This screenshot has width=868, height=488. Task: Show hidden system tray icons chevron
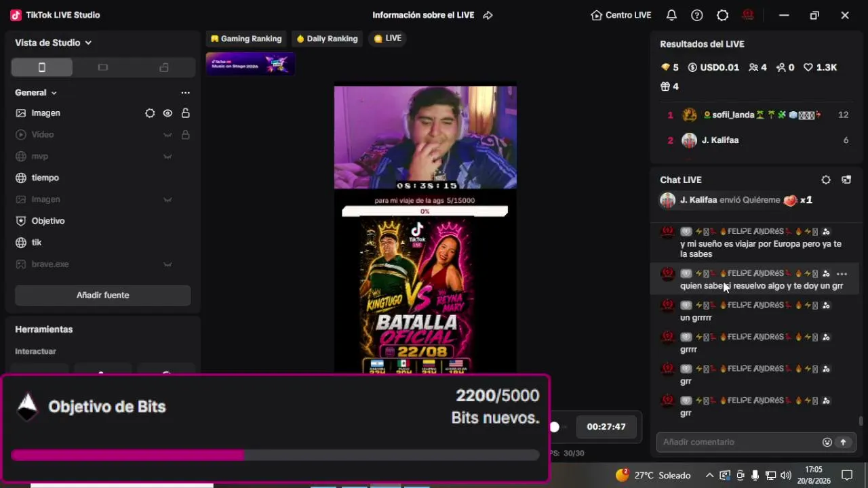[709, 475]
